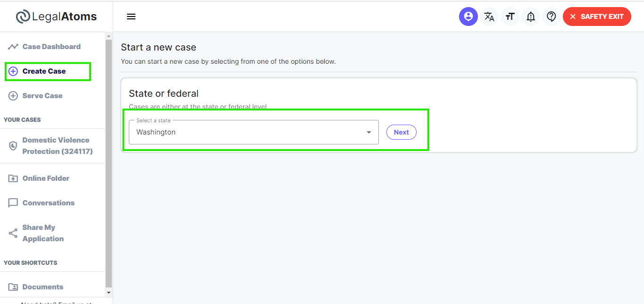The height and width of the screenshot is (304, 644).
Task: Open Case Dashboard in sidebar
Action: point(45,47)
